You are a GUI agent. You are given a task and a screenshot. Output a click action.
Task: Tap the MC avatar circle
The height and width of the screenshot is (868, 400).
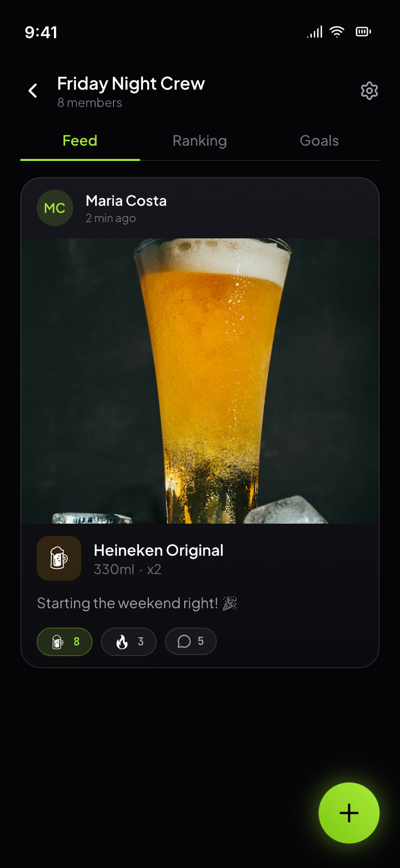pyautogui.click(x=55, y=208)
